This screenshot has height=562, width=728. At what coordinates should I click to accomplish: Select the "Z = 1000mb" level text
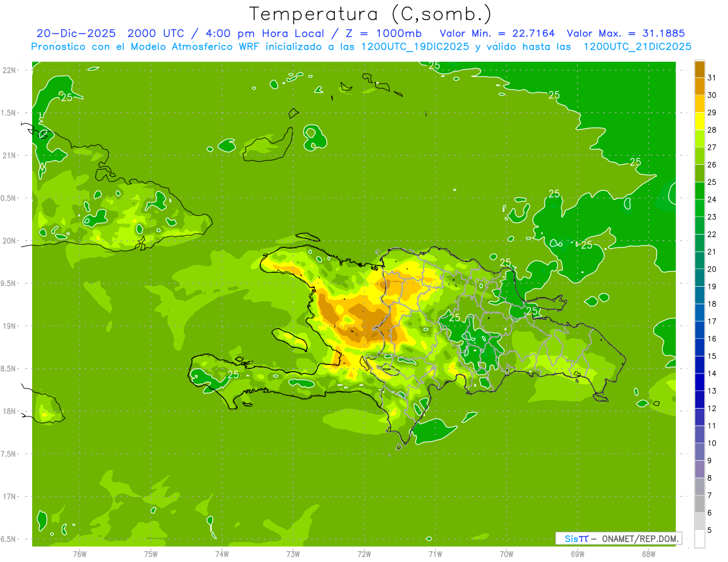[383, 33]
